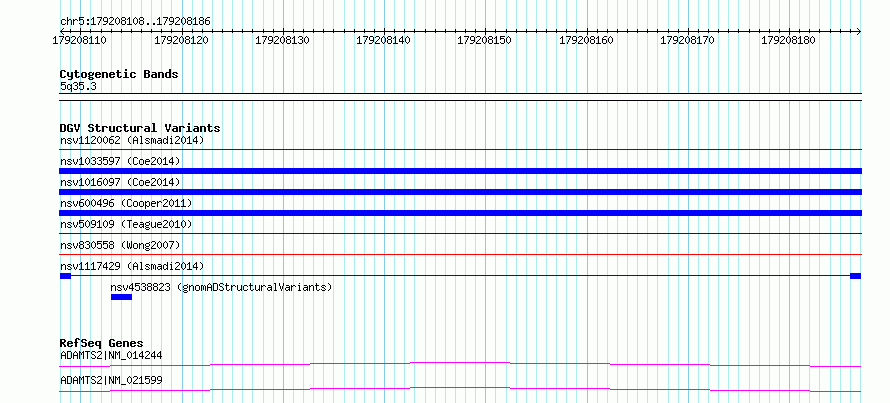The width and height of the screenshot is (890, 403).
Task: Click ruler tick label 179208140
Action: 384,40
